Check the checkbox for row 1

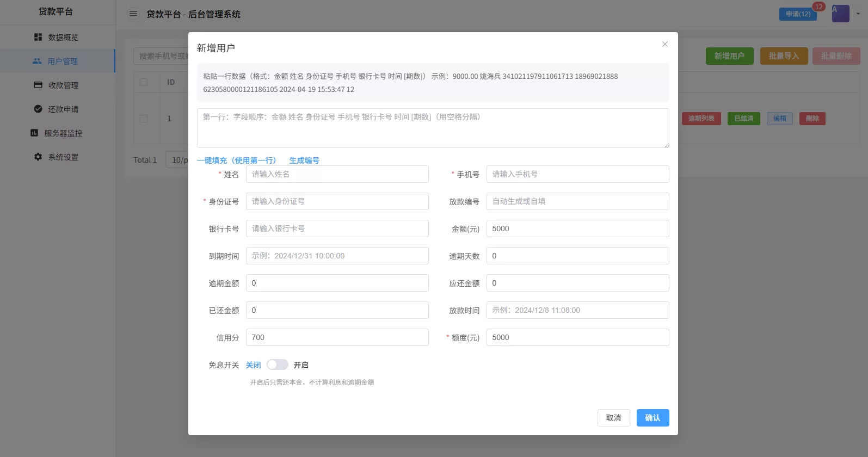click(144, 118)
